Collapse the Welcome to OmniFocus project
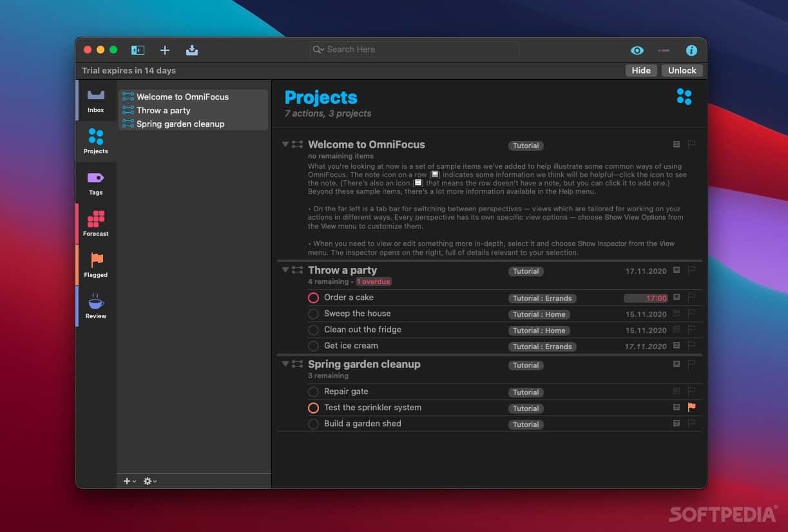 pos(285,144)
